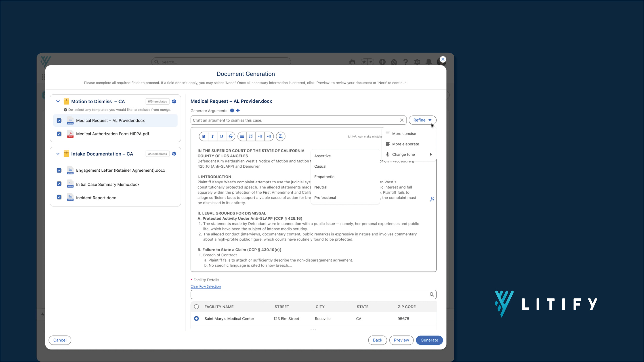Apply strikethrough formatting

(231, 136)
